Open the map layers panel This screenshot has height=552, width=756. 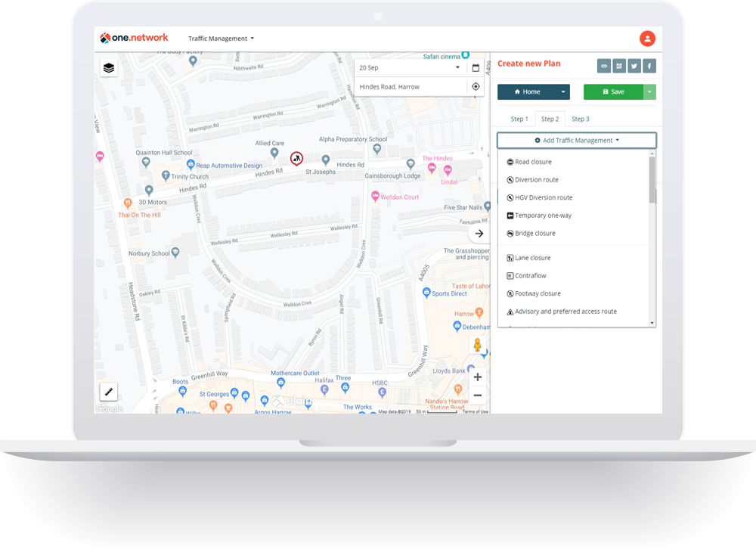tap(109, 68)
